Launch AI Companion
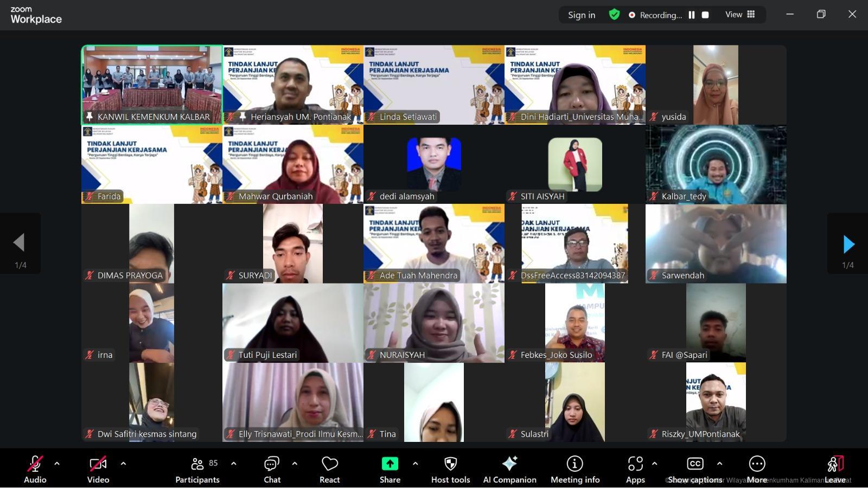Screen dimensions: 868x488 (x=509, y=467)
